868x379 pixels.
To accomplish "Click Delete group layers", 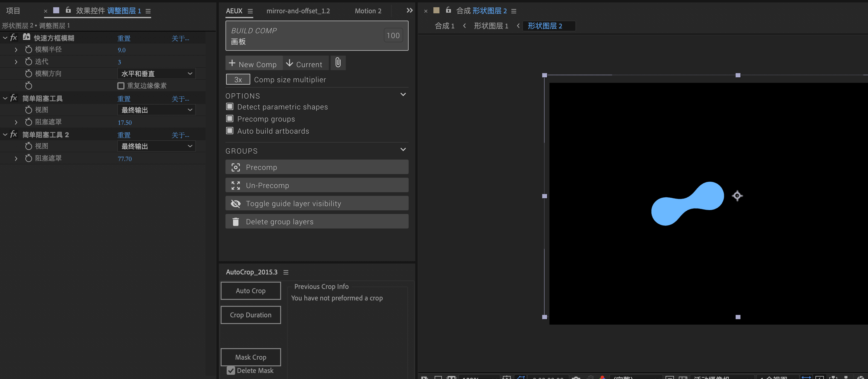I will tap(317, 222).
